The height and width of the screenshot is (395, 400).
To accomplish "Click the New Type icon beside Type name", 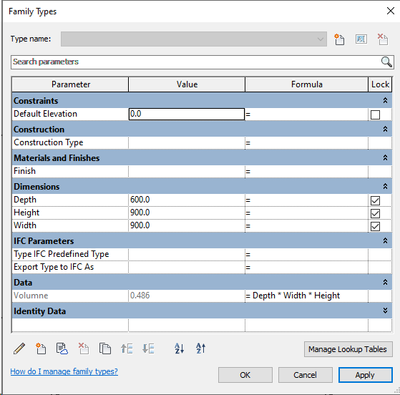I will coord(339,39).
